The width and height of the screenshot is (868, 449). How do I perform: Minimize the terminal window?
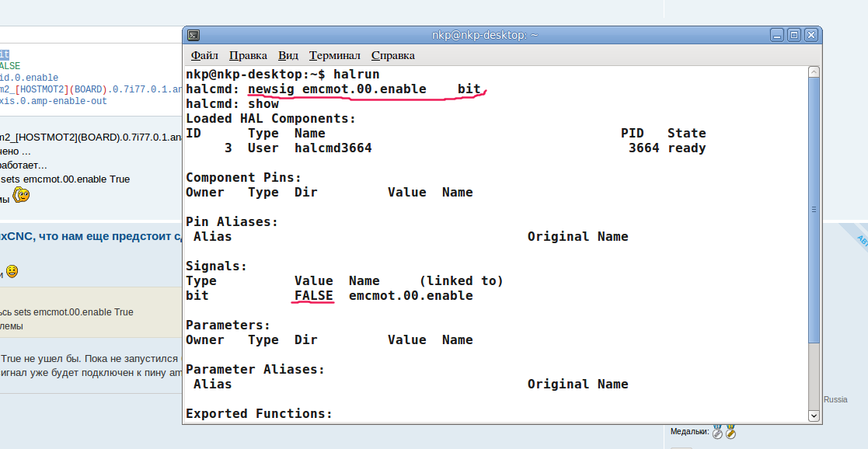(x=776, y=35)
